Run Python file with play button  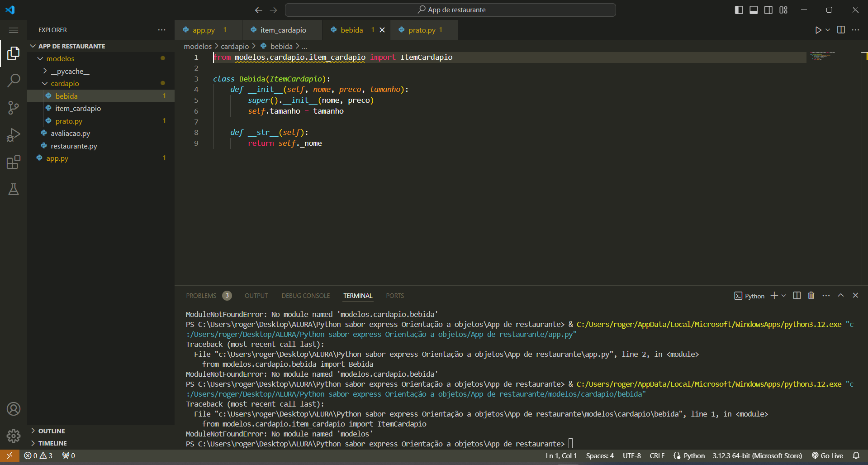(818, 30)
